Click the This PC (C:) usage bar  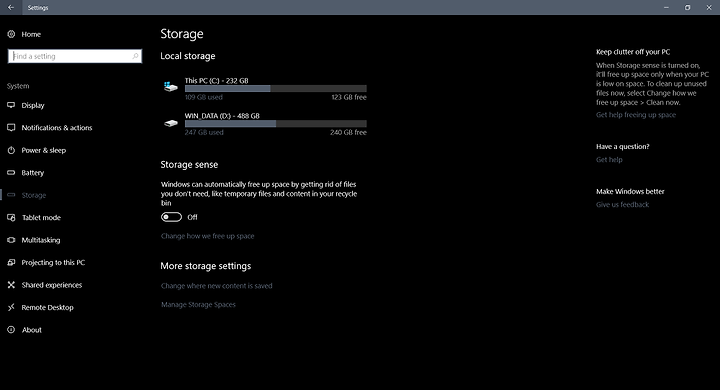click(276, 89)
